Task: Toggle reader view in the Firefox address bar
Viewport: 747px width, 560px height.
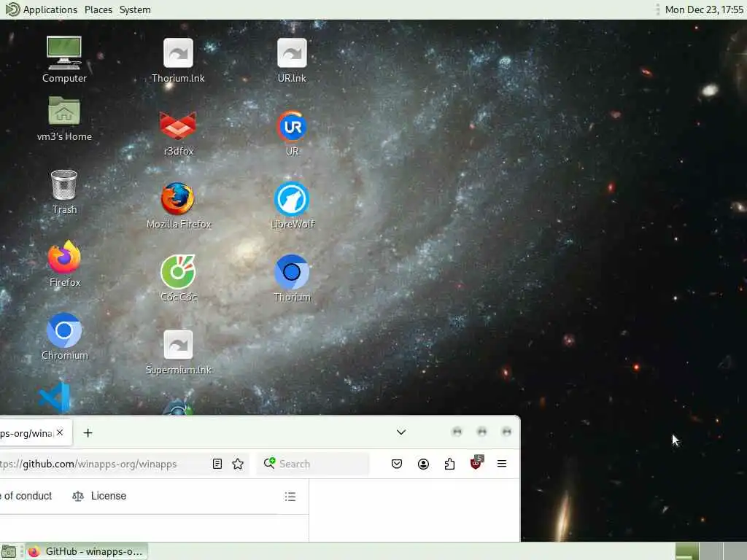Action: point(217,464)
